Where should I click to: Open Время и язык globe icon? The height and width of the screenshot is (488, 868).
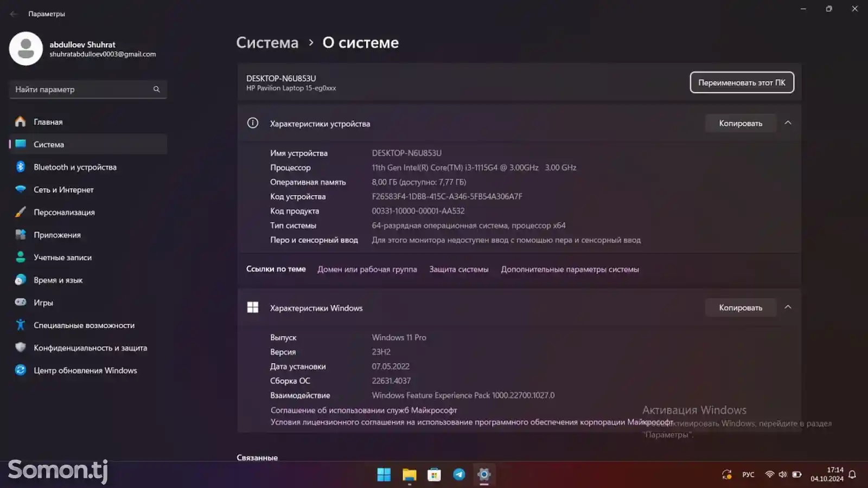tap(20, 280)
